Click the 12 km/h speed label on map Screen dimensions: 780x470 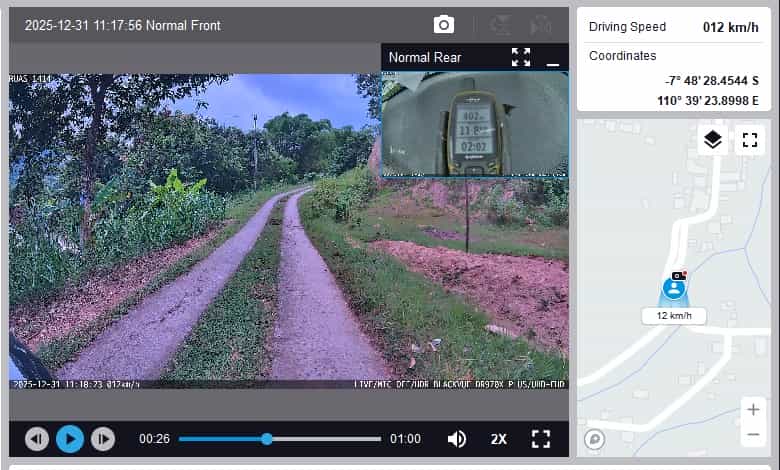coord(675,316)
